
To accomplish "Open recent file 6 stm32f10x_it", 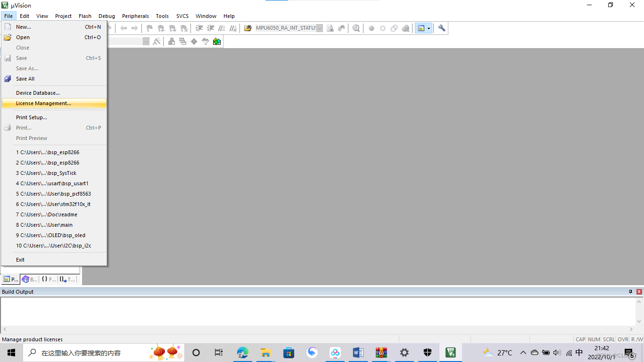I will pyautogui.click(x=54, y=204).
